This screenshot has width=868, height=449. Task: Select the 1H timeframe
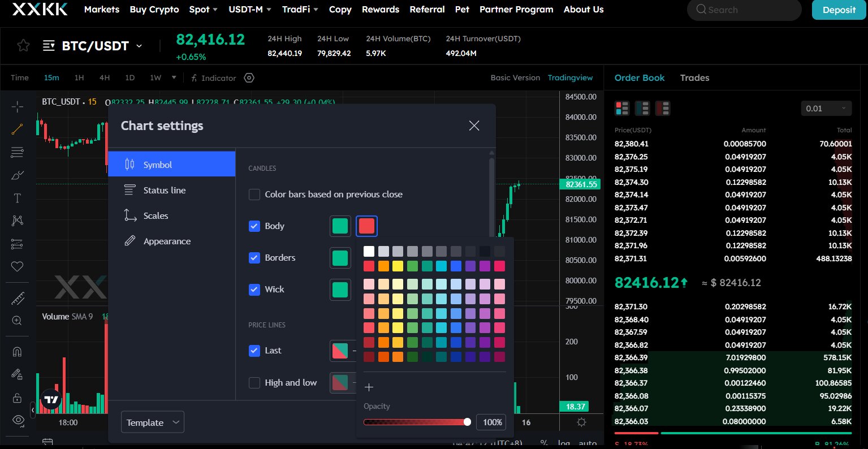79,78
